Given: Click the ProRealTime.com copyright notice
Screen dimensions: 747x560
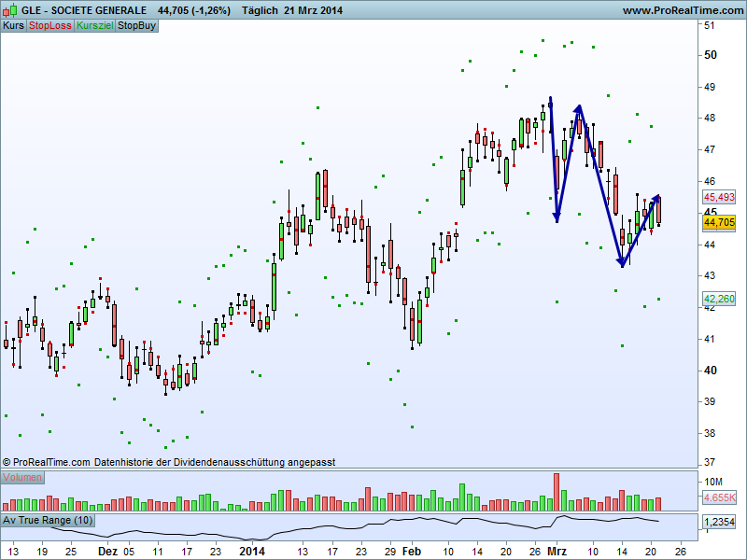Looking at the screenshot, I should [169, 462].
